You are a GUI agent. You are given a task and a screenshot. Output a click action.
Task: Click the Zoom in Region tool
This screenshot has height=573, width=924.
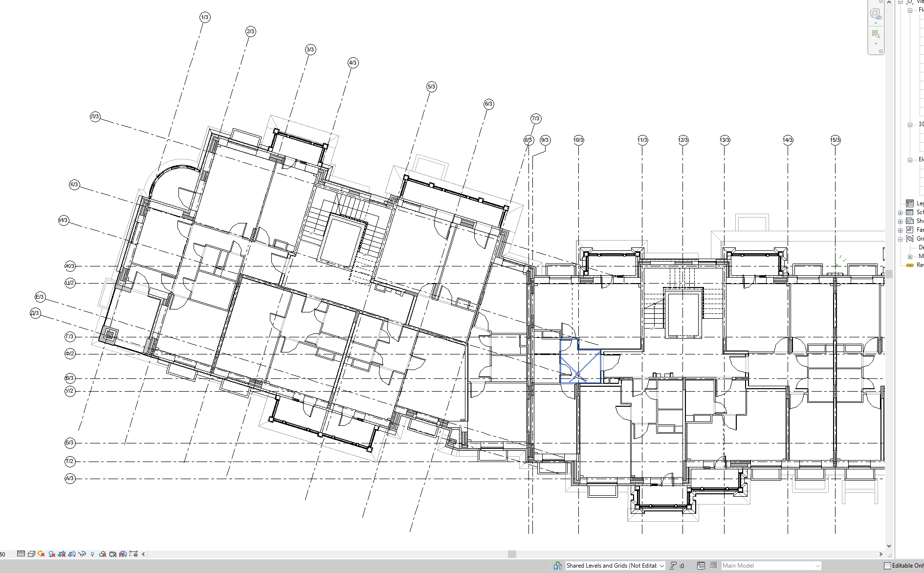(876, 34)
